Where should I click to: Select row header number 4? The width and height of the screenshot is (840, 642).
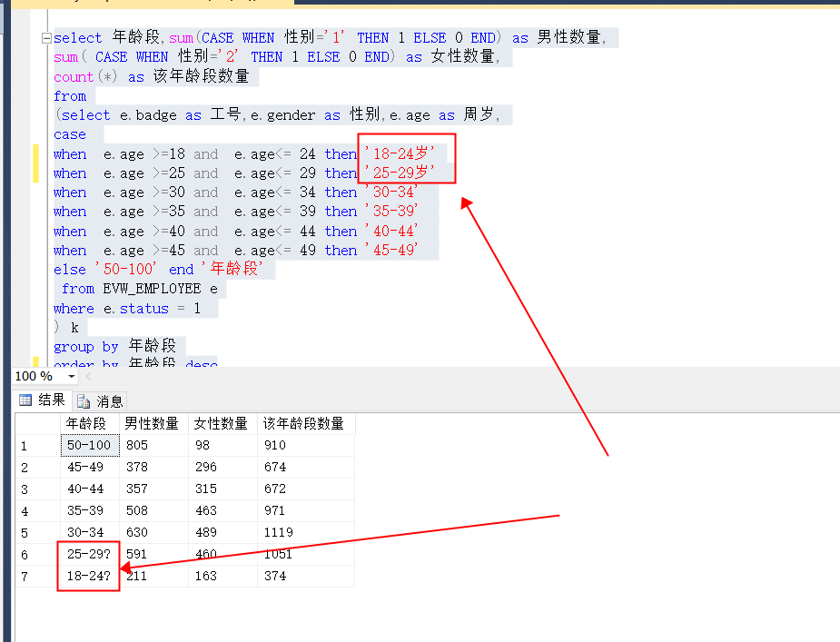click(x=37, y=511)
